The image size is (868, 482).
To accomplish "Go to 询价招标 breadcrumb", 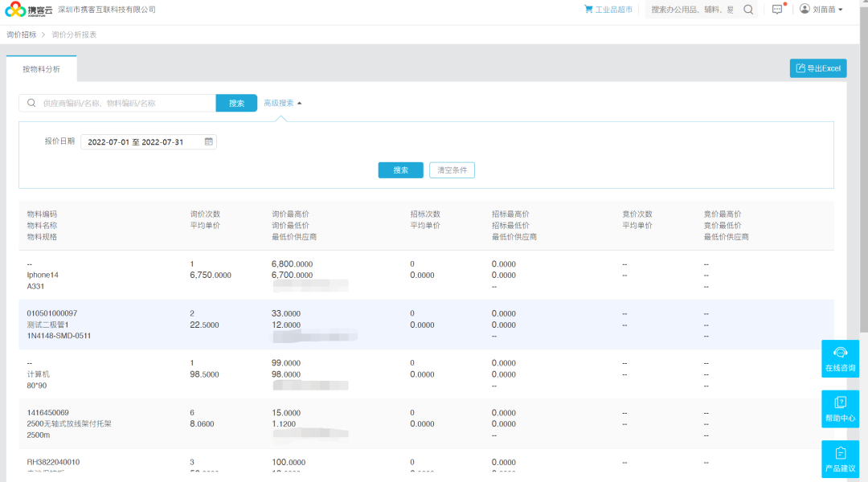I will click(21, 35).
